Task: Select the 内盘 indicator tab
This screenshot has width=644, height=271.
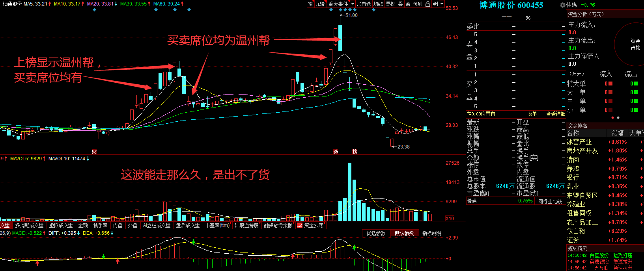Action: pos(118,225)
